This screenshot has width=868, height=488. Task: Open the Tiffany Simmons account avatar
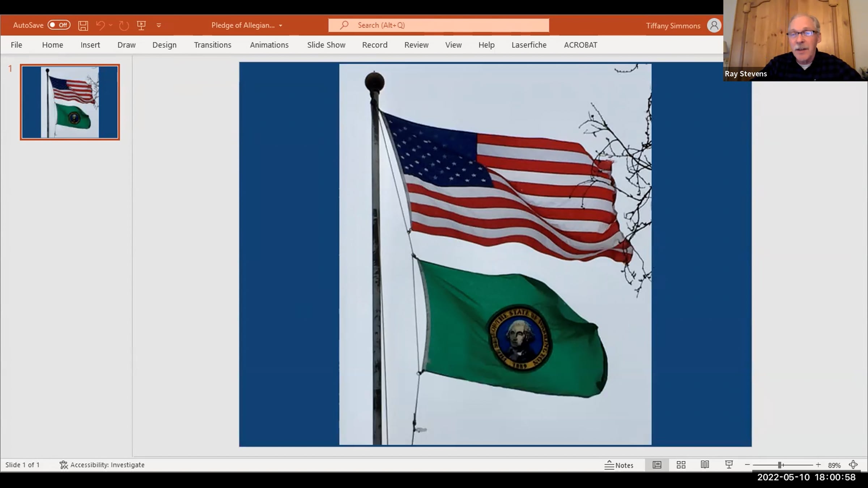click(x=714, y=25)
